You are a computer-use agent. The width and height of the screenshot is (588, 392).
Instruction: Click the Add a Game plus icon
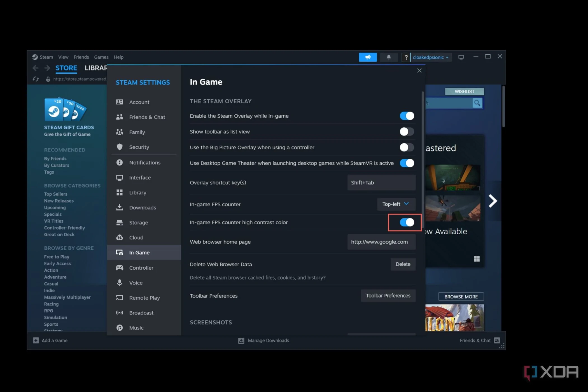coord(36,340)
